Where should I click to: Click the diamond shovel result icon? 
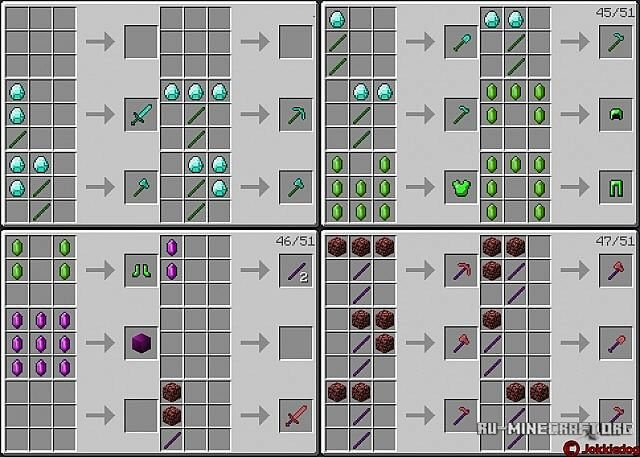[461, 42]
